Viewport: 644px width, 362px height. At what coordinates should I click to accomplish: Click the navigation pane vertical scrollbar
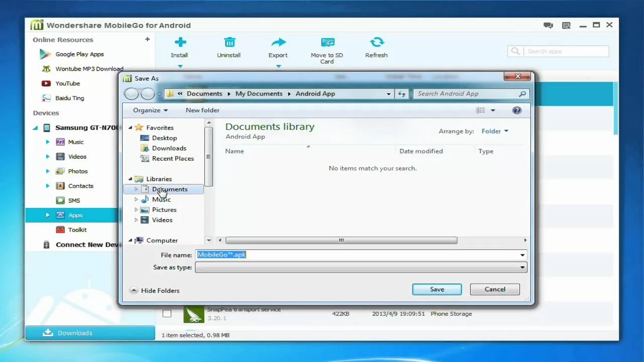(x=208, y=157)
